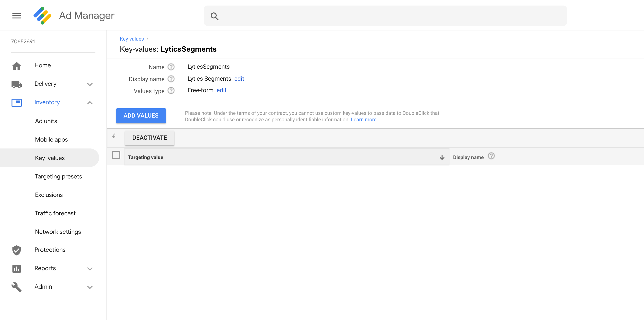
Task: Sort by Targeting value arrow
Action: point(442,157)
